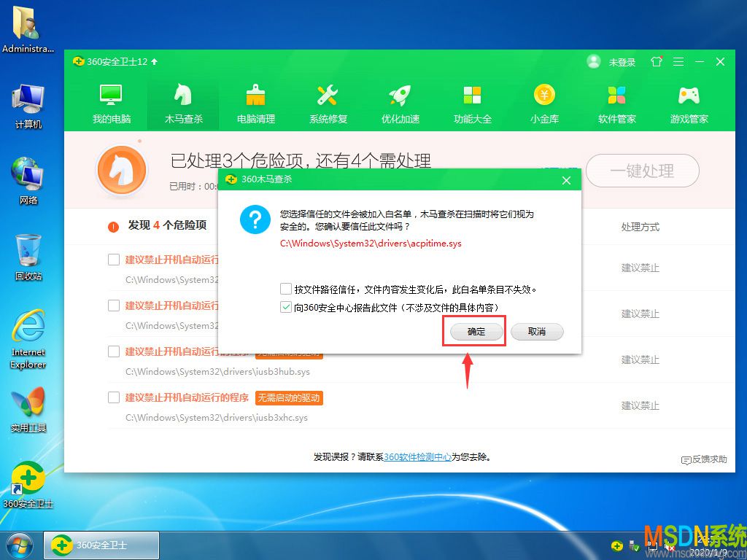Select the 计算机 desktop icon
Screen dimensions: 747x560
click(x=28, y=106)
